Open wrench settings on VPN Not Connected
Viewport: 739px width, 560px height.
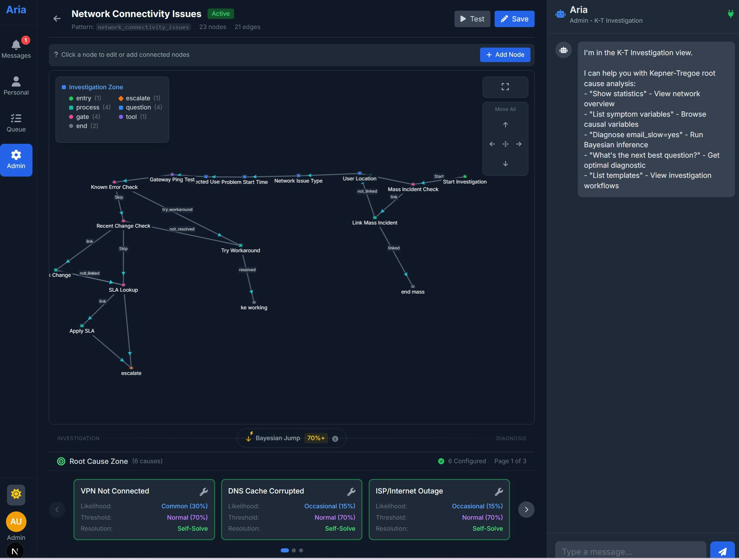(203, 492)
